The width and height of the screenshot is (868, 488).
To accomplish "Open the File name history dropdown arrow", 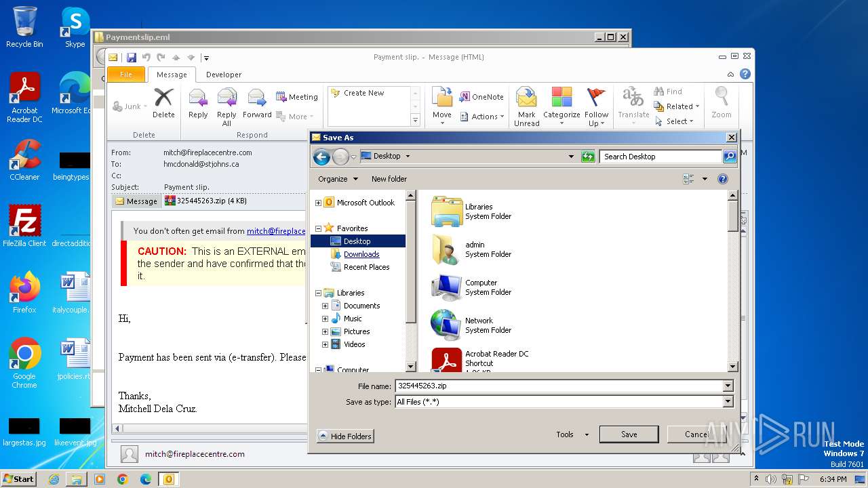I will click(x=728, y=386).
